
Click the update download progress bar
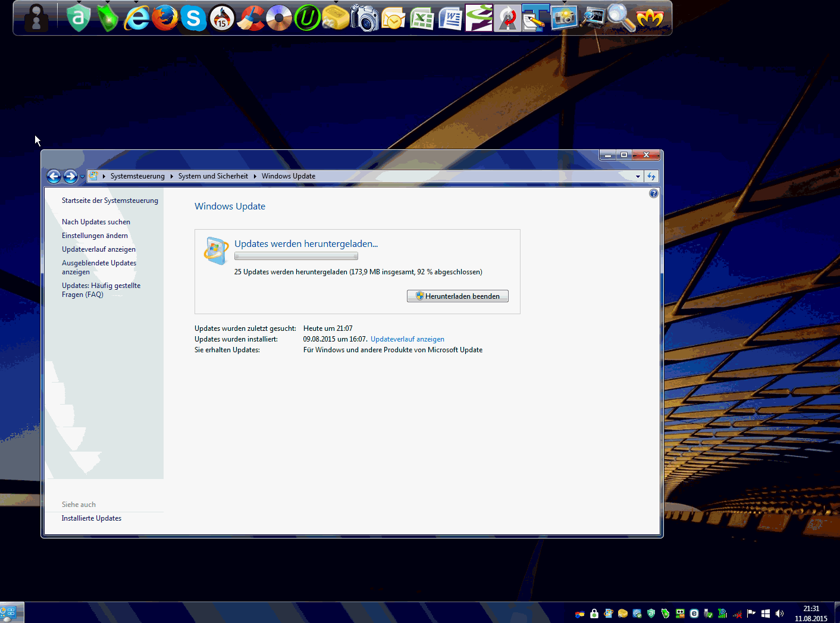tap(296, 256)
